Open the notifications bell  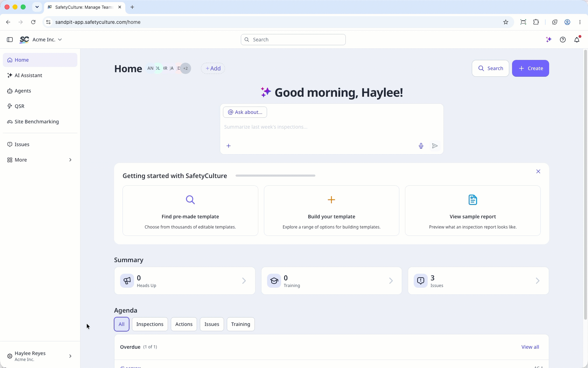(x=577, y=40)
